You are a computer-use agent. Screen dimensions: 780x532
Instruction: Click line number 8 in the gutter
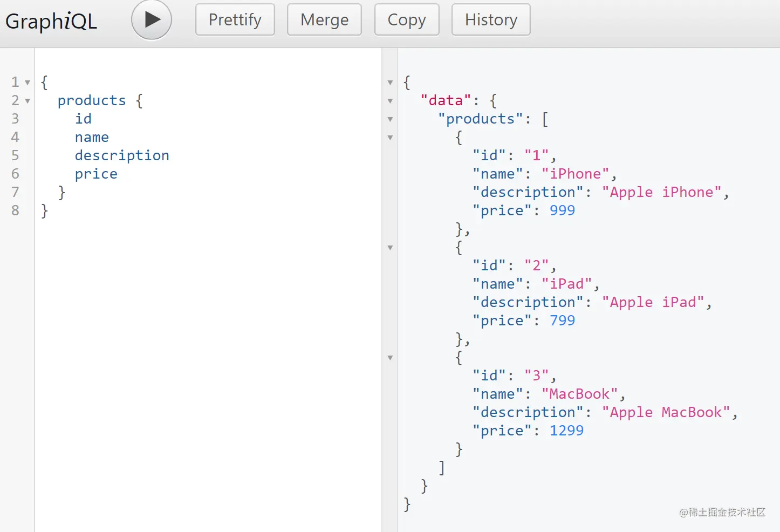point(15,210)
